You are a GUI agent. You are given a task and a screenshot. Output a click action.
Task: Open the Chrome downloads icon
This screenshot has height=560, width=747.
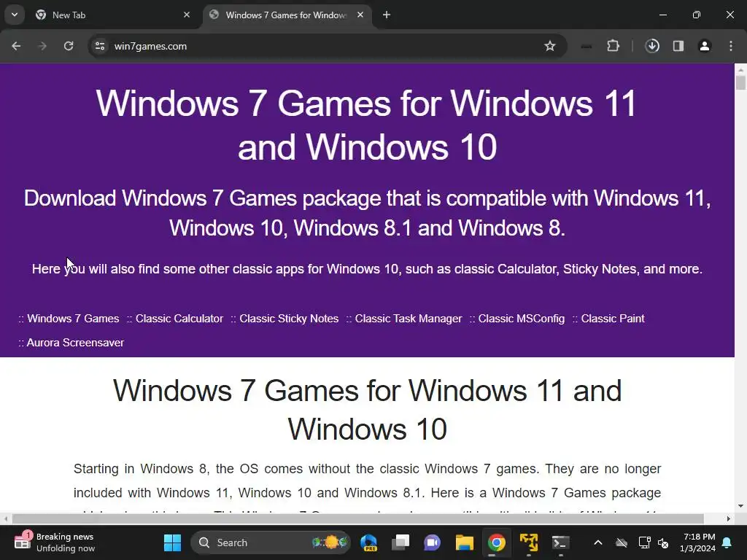652,46
